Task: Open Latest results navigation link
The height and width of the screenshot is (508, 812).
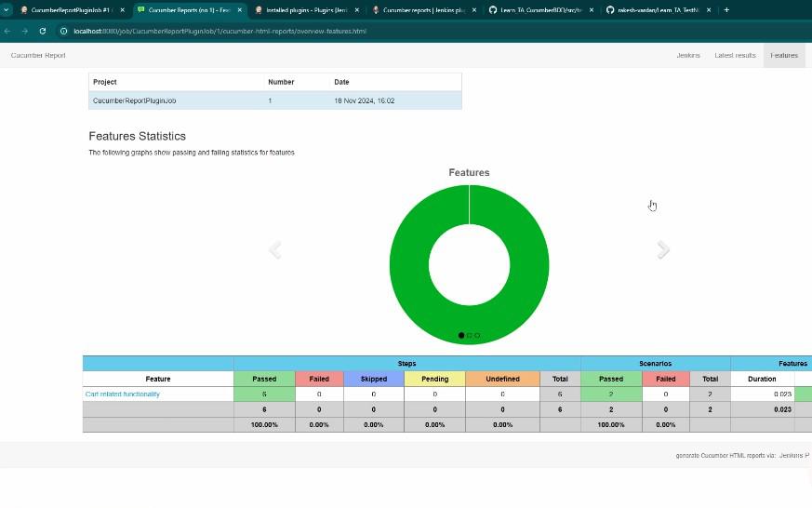Action: pos(735,56)
